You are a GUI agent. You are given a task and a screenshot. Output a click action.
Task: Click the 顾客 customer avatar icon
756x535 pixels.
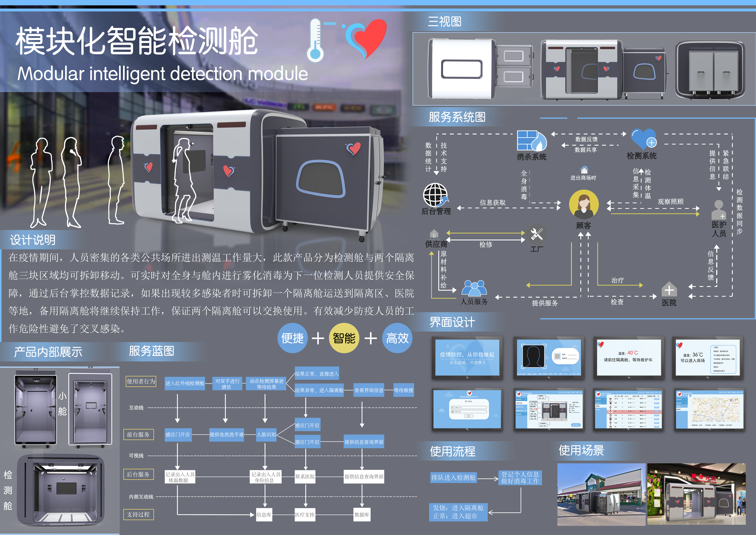(583, 205)
